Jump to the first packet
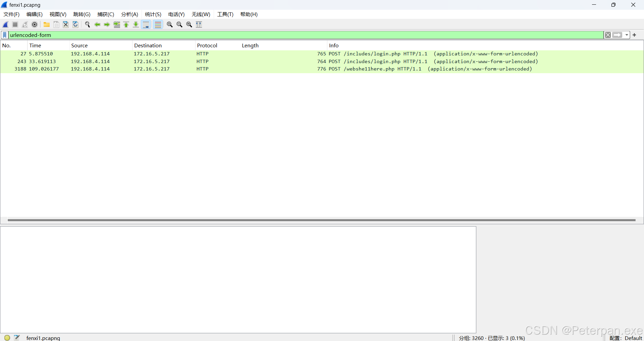The image size is (644, 341). coord(126,25)
